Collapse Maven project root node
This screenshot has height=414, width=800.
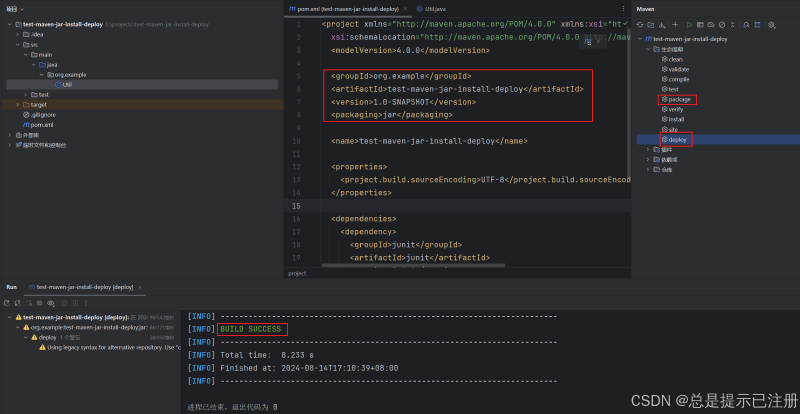tap(640, 39)
